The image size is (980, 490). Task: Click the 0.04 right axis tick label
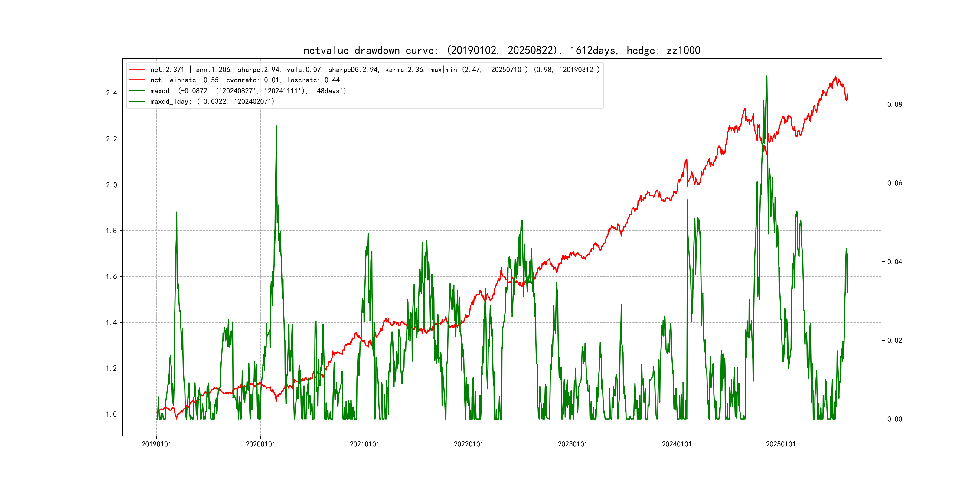point(894,262)
